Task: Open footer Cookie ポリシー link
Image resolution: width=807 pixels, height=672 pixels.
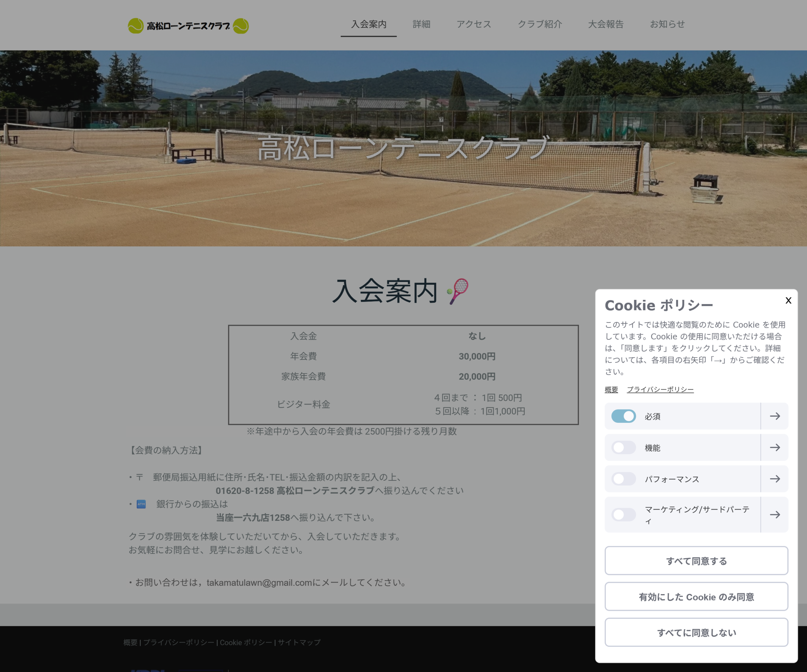Action: (x=246, y=642)
